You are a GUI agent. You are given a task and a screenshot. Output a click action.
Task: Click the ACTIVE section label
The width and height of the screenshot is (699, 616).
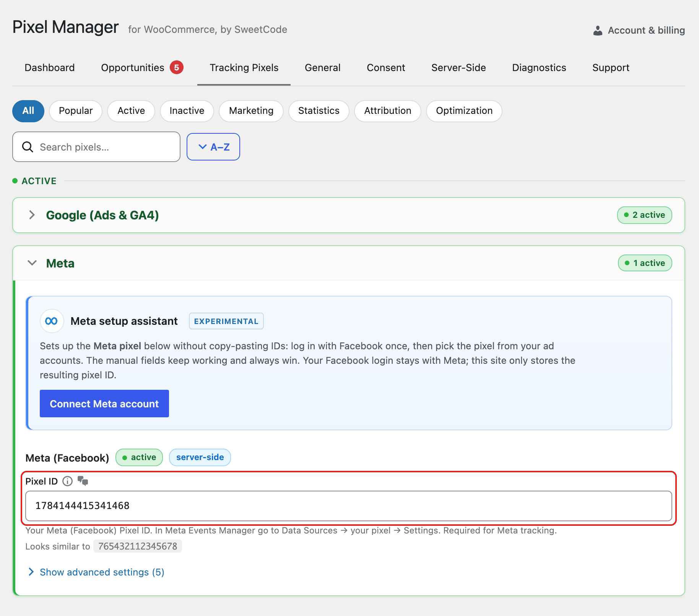tap(39, 181)
